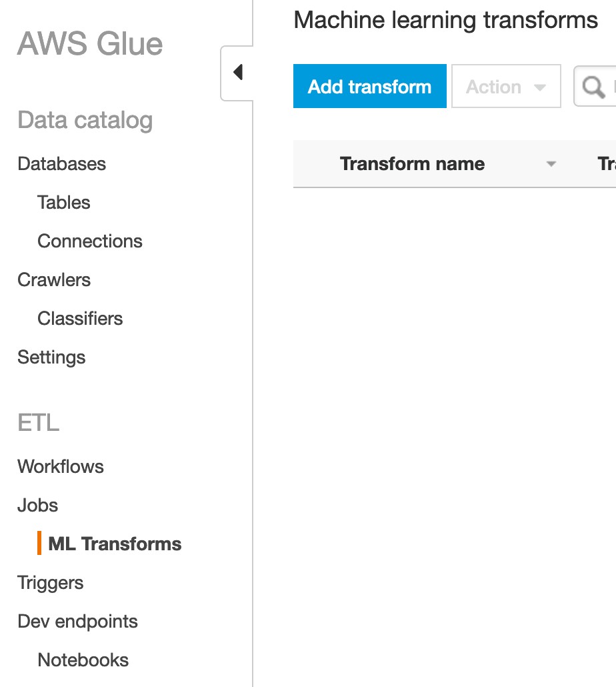
Task: Select ML Transforms in sidebar
Action: 115,544
